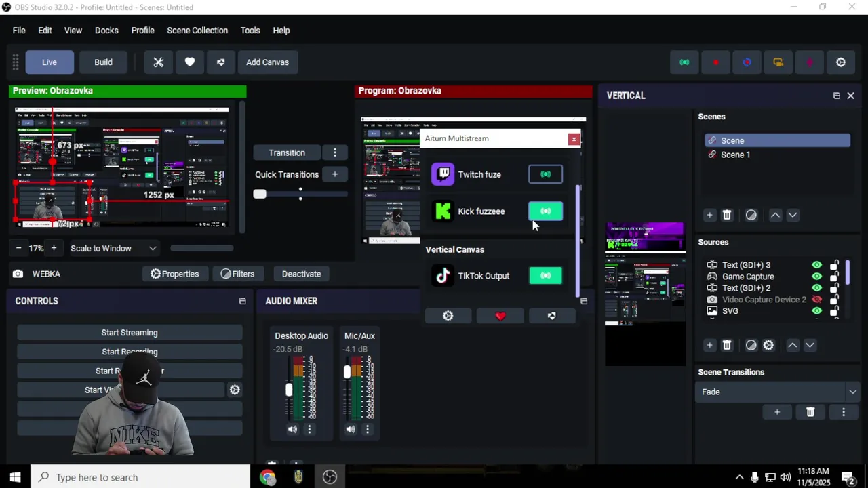
Task: Delete the Fade scene transition
Action: [x=810, y=412]
